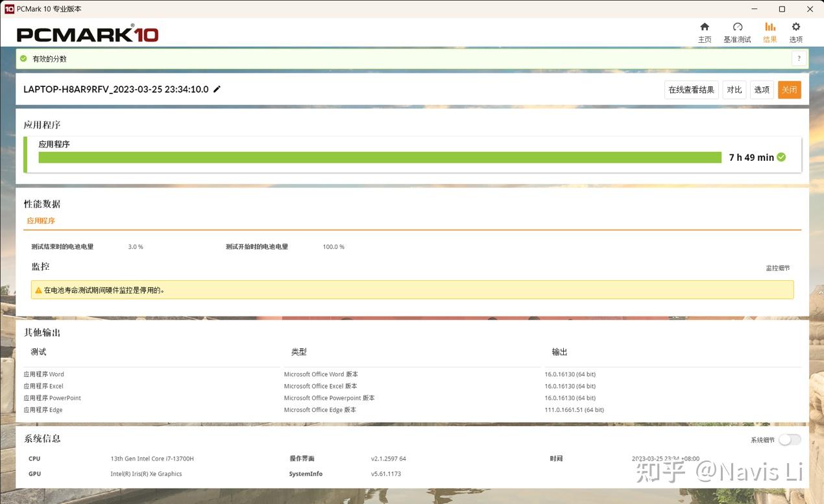This screenshot has width=824, height=504.
Task: Toggle the System details (系统细节) switch
Action: [790, 440]
